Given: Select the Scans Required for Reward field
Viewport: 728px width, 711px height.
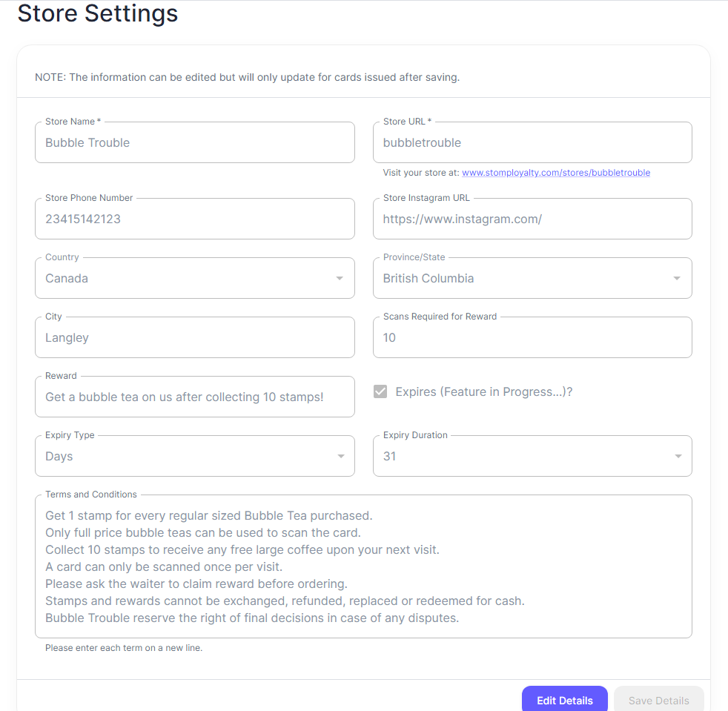Looking at the screenshot, I should click(x=532, y=338).
